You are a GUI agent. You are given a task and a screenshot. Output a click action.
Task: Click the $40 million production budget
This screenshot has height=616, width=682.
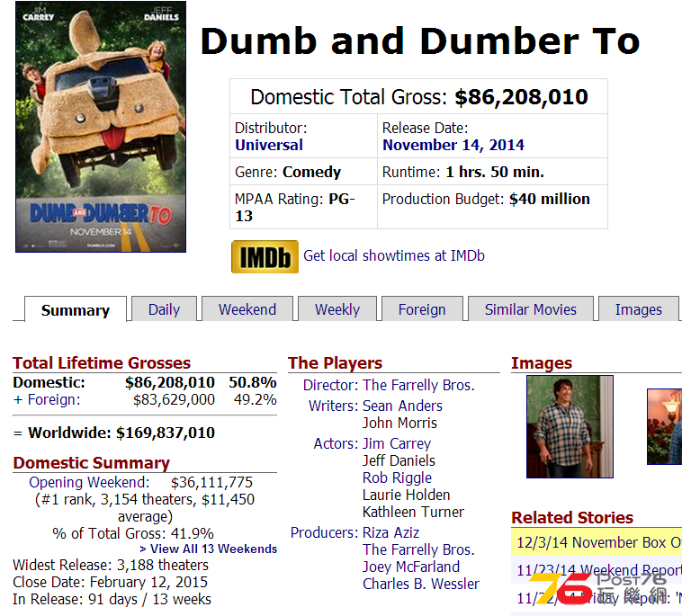[x=550, y=199]
